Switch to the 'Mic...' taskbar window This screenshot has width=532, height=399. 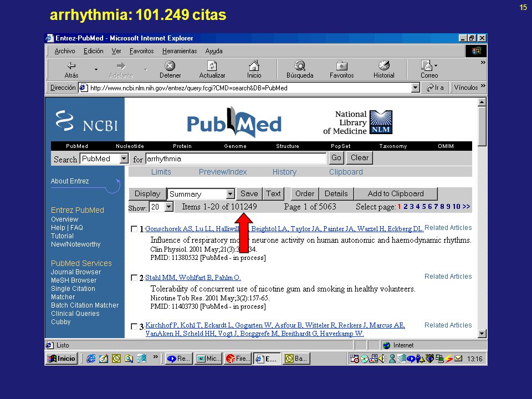pyautogui.click(x=208, y=359)
